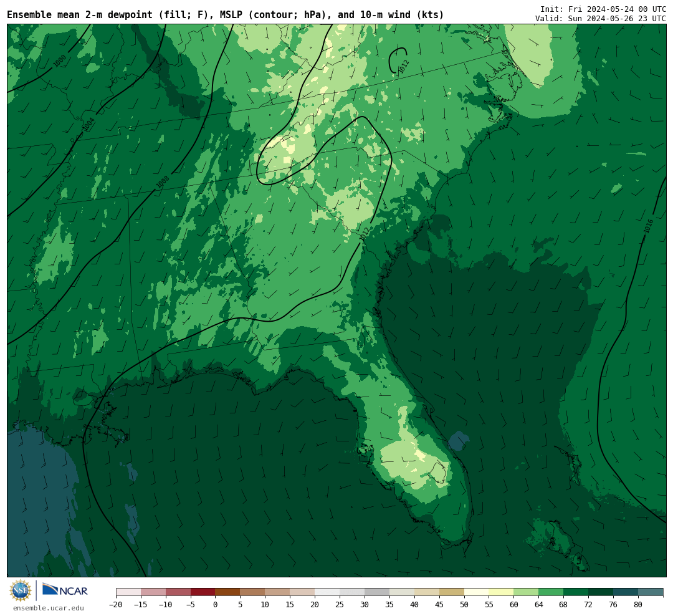The image size is (673, 616).
Task: Click the pink swatch between -15 and -10
Action: click(x=153, y=592)
